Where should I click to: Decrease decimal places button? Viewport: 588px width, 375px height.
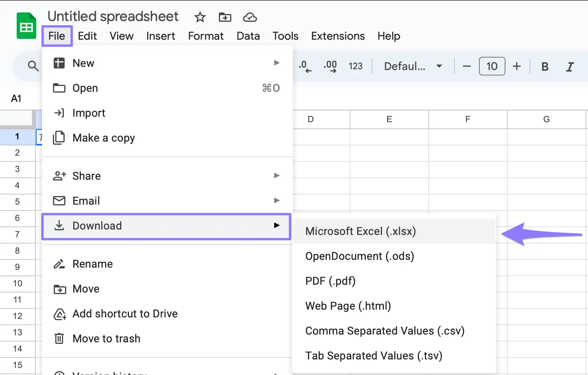[x=305, y=66]
